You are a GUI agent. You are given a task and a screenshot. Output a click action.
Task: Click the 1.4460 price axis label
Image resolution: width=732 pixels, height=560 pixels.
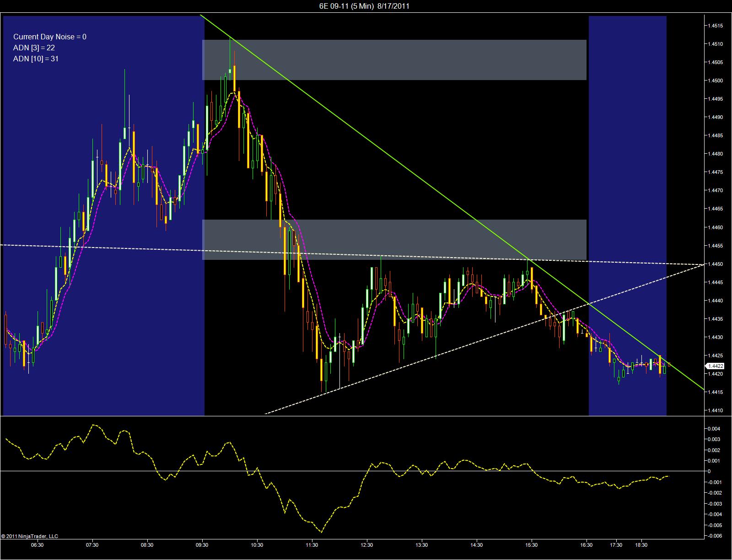click(x=716, y=227)
